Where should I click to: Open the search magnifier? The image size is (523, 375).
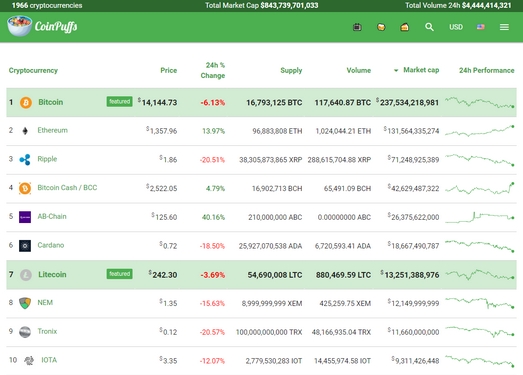(x=429, y=27)
